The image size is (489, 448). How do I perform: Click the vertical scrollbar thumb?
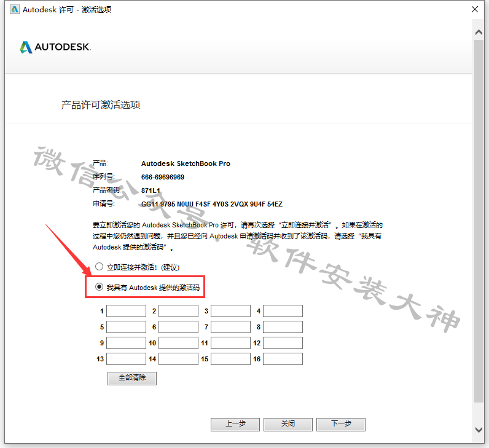coord(479,221)
